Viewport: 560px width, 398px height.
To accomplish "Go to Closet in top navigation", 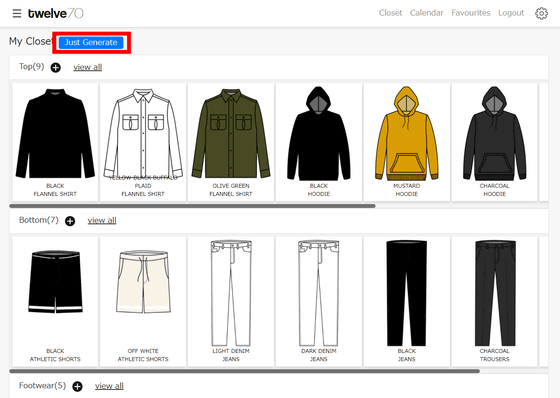I will tap(390, 13).
